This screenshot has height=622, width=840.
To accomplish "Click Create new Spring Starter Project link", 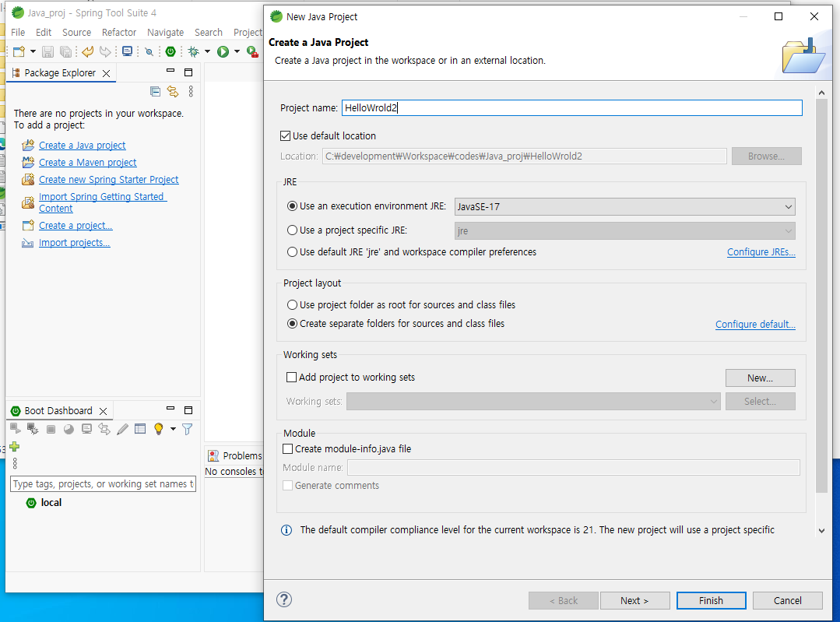I will click(109, 180).
